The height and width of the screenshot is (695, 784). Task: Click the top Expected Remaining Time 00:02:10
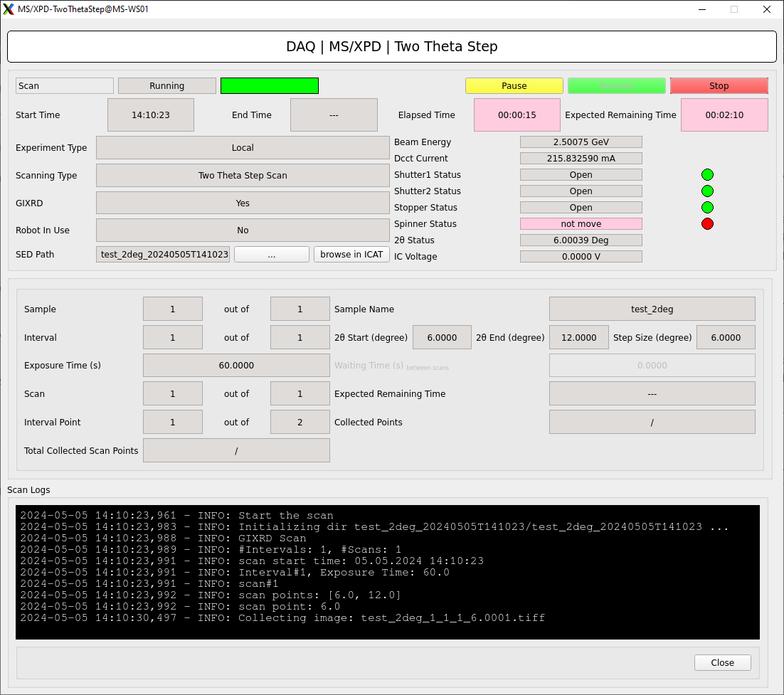pyautogui.click(x=724, y=115)
